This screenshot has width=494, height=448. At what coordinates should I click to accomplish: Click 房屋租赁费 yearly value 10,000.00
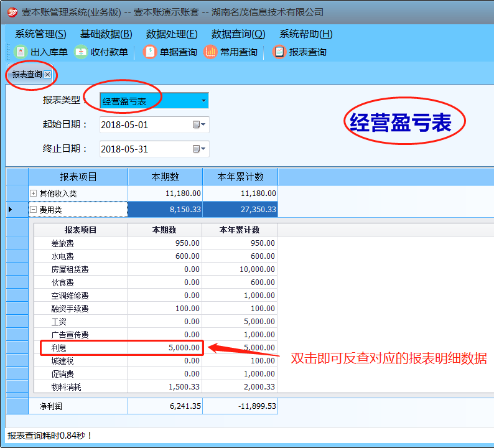pos(257,269)
